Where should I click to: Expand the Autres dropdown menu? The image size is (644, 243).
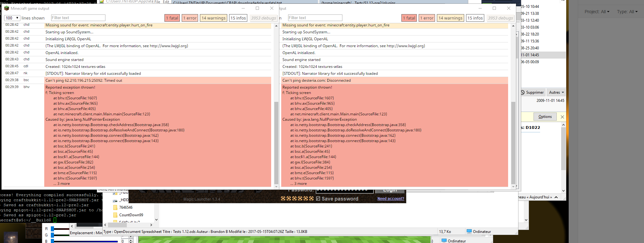pos(556,92)
